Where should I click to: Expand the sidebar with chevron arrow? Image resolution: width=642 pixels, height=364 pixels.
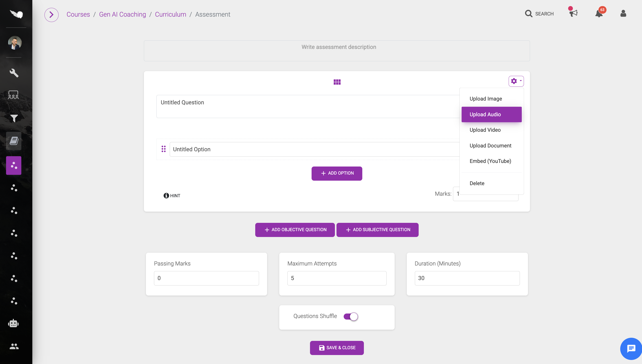point(51,15)
